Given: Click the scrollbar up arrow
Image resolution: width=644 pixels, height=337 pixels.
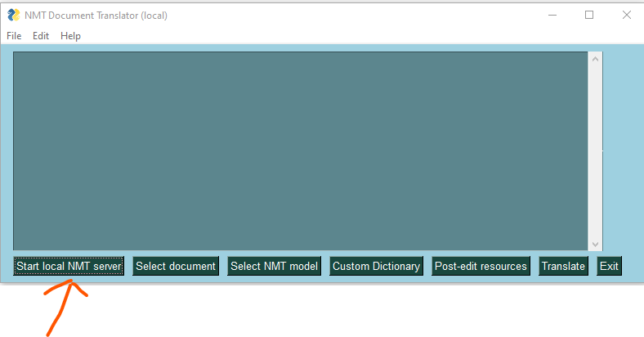Looking at the screenshot, I should (596, 59).
